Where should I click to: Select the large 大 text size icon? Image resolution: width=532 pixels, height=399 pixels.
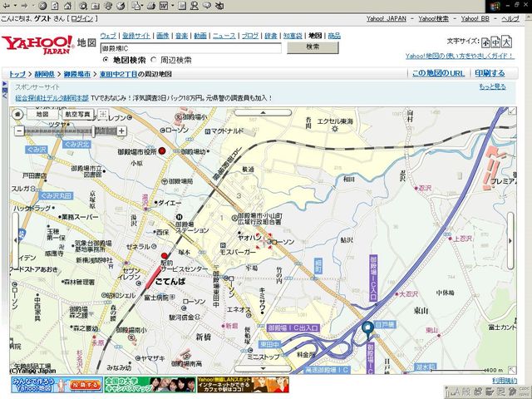click(507, 42)
